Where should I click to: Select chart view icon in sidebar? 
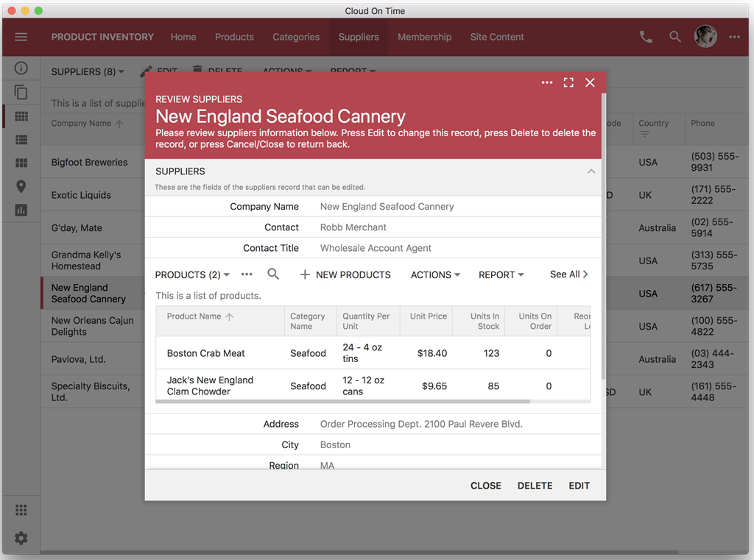[x=21, y=210]
